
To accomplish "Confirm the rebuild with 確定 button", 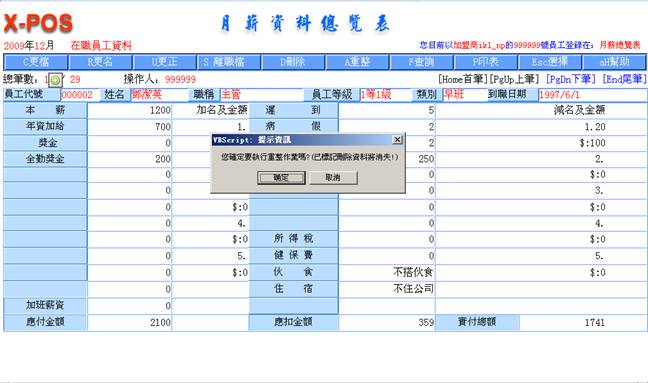I will tap(281, 178).
